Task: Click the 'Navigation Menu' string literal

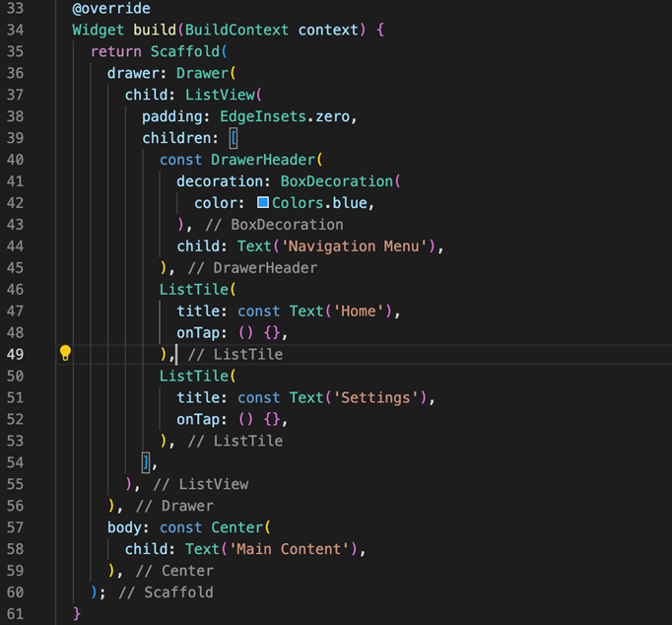Action: pyautogui.click(x=354, y=246)
